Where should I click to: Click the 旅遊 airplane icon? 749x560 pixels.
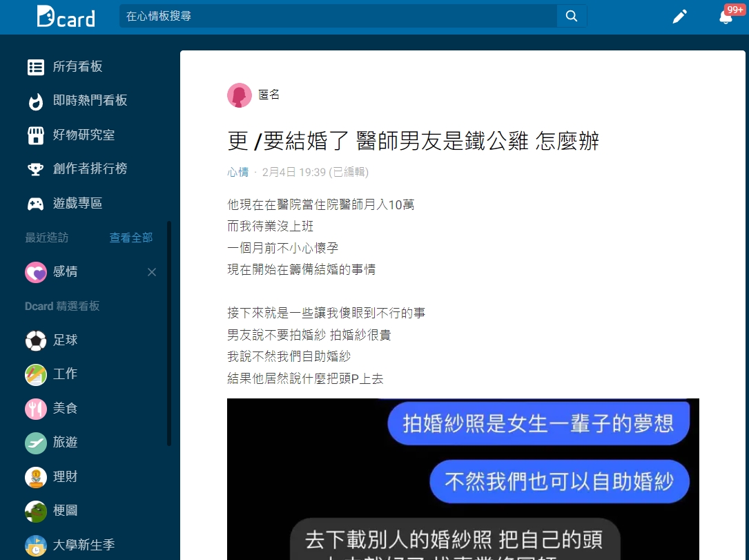pyautogui.click(x=36, y=443)
